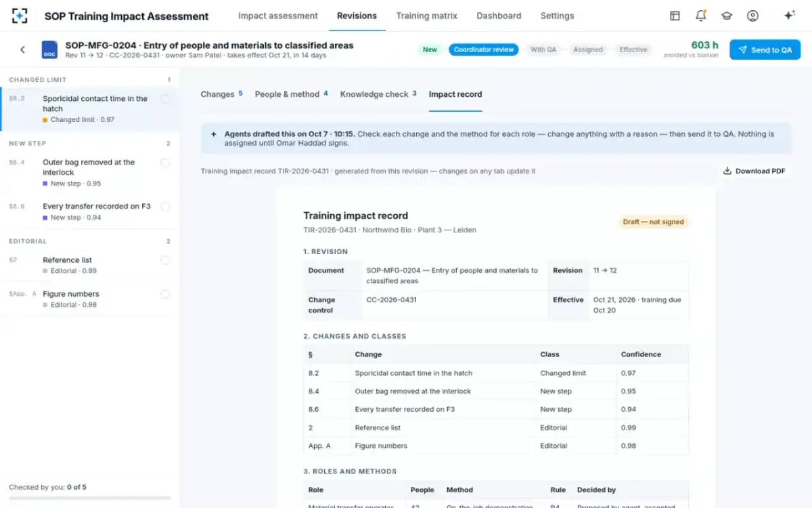Click TIR-2026-0431 Northwind Bio subtitle
812x508 pixels.
(x=390, y=230)
